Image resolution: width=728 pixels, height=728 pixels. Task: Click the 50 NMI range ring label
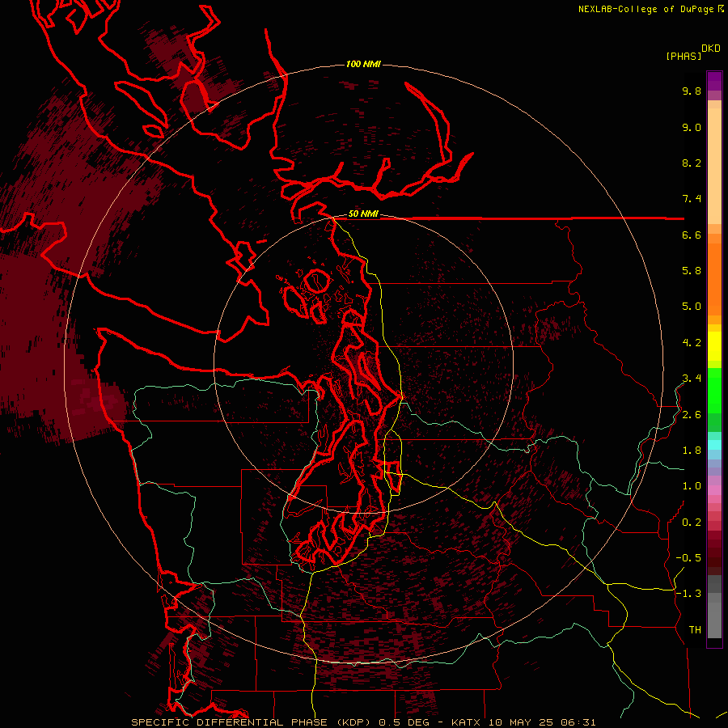[363, 214]
